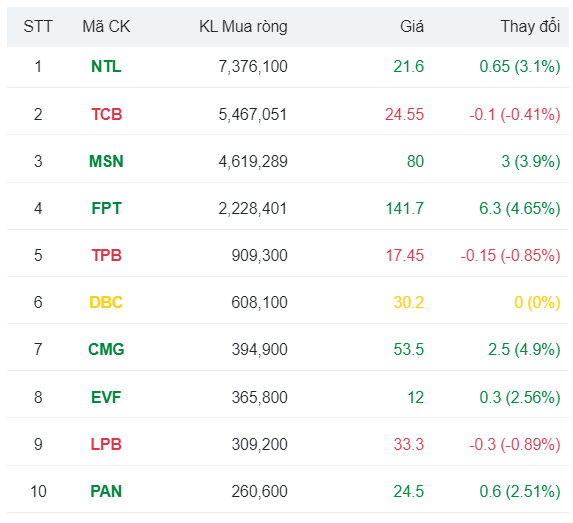Click the 309,200 volume value
This screenshot has height=523, width=573.
[259, 444]
